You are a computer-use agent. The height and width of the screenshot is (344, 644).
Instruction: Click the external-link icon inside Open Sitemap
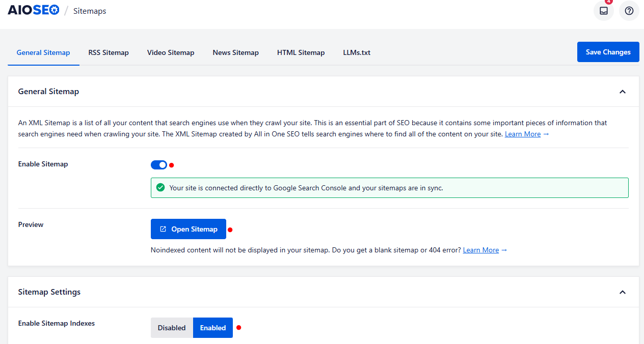pos(163,229)
